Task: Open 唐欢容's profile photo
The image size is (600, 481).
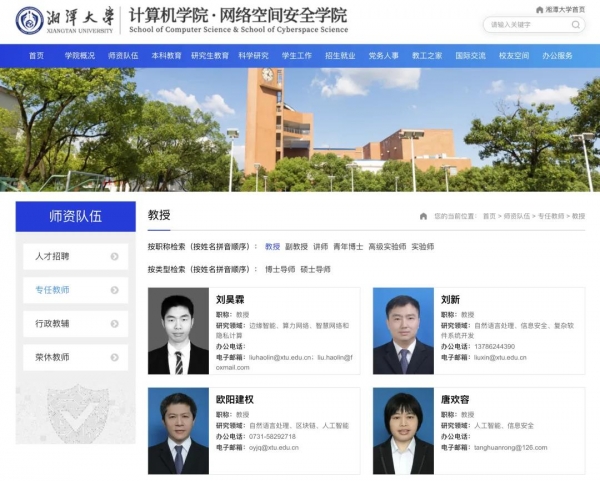Action: pos(403,431)
